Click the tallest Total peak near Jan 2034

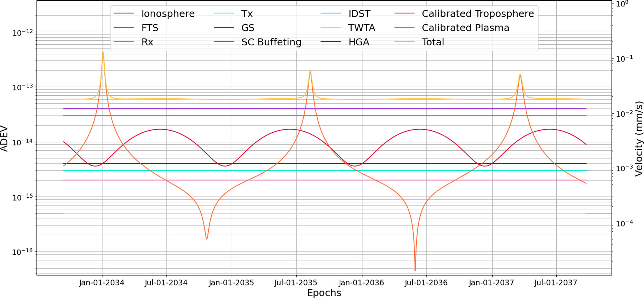pos(103,52)
